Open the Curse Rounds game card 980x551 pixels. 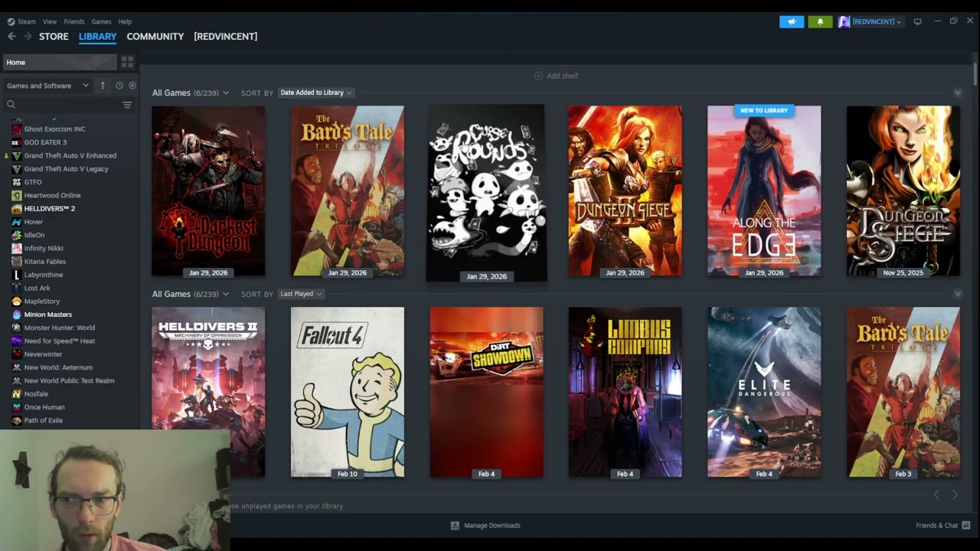[486, 193]
